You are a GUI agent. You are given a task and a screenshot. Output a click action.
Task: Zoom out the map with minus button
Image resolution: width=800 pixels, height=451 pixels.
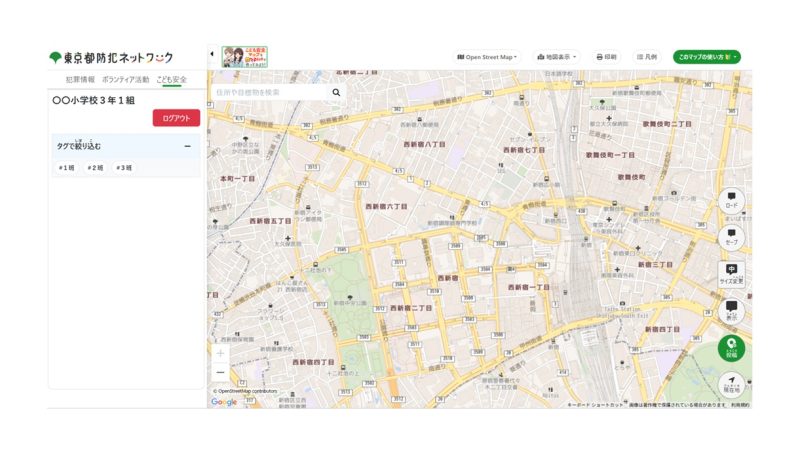(x=220, y=372)
